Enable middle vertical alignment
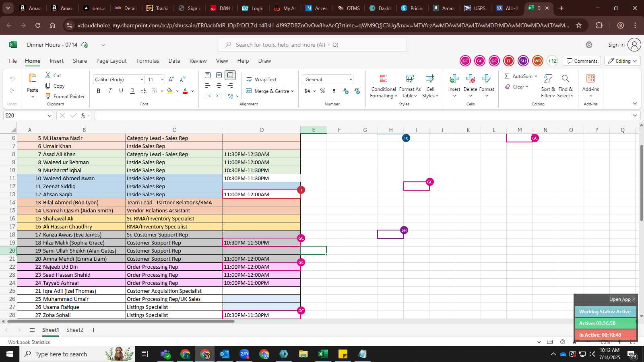644x362 pixels. point(219,75)
